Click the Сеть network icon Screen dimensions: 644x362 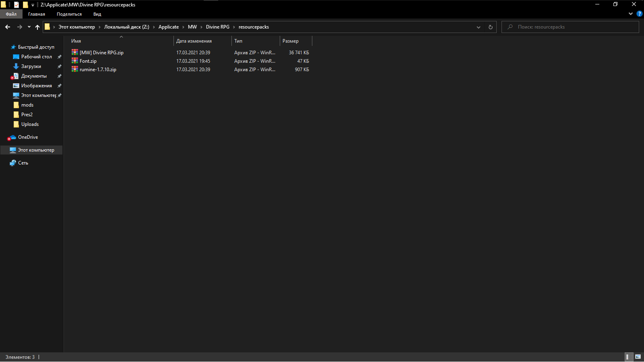13,163
